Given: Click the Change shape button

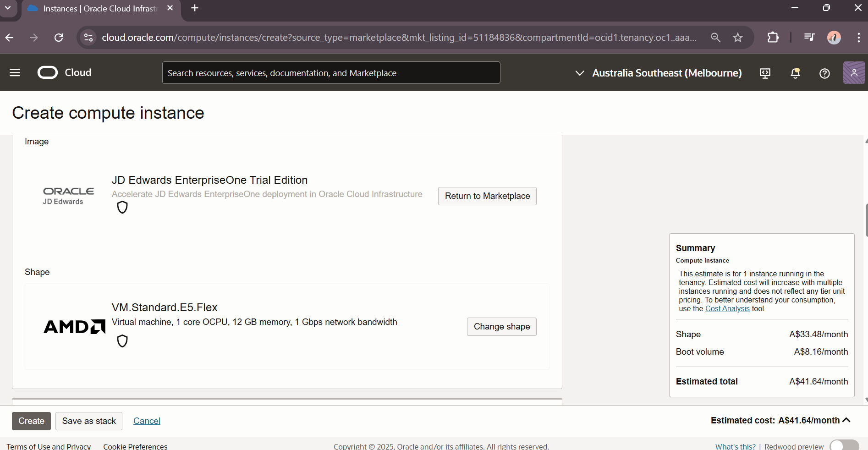Looking at the screenshot, I should [x=501, y=327].
